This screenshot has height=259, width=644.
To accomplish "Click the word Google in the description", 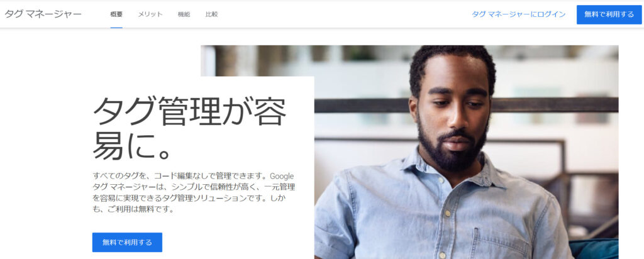I will (x=282, y=176).
